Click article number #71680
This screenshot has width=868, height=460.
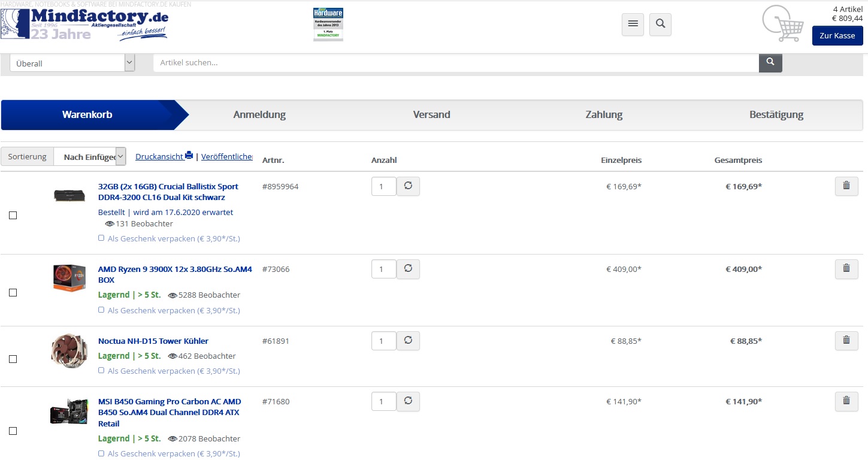point(276,401)
